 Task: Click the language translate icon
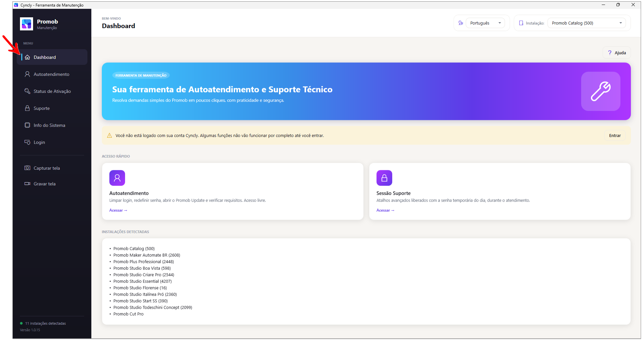[461, 23]
